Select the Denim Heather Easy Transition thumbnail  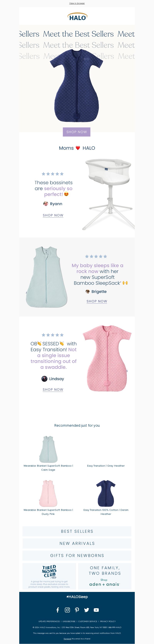click(x=106, y=493)
